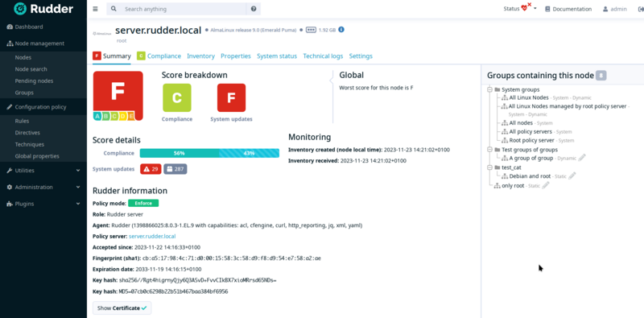Click the Enforce policy mode badge

point(143,204)
